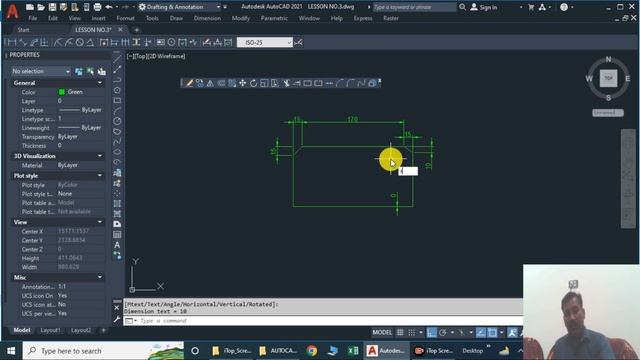Click the Trim tool in Modify toolbar
Image resolution: width=640 pixels, height=360 pixels.
tap(286, 83)
